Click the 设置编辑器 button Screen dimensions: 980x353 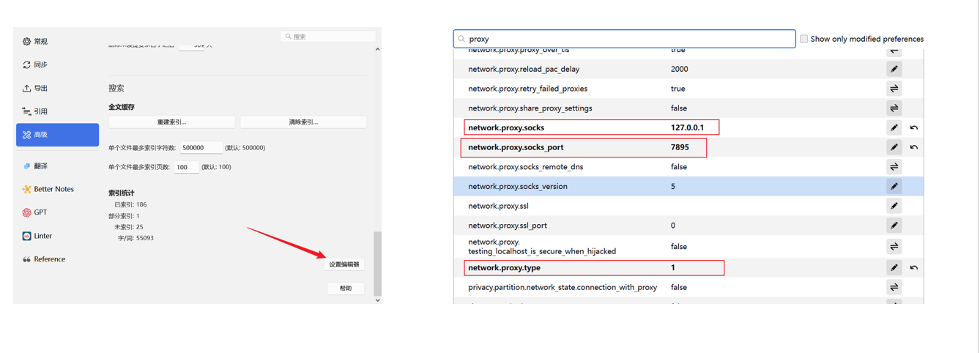344,264
